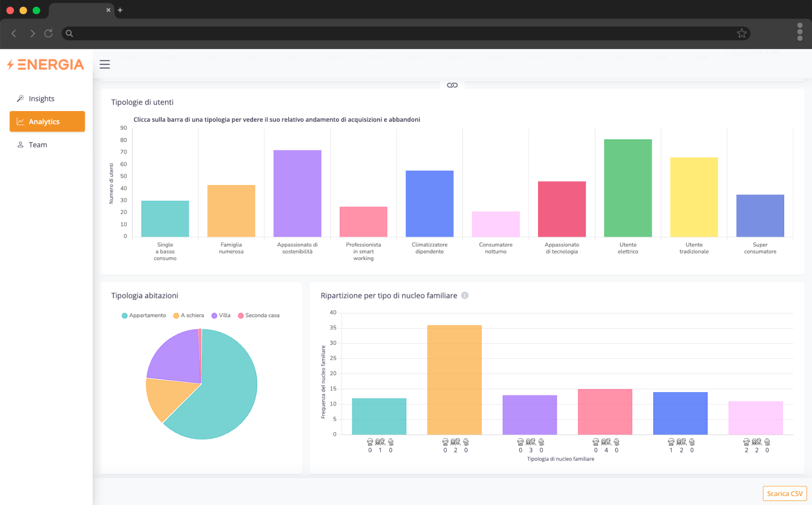Click the browser reload icon
This screenshot has width=812, height=505.
click(48, 33)
